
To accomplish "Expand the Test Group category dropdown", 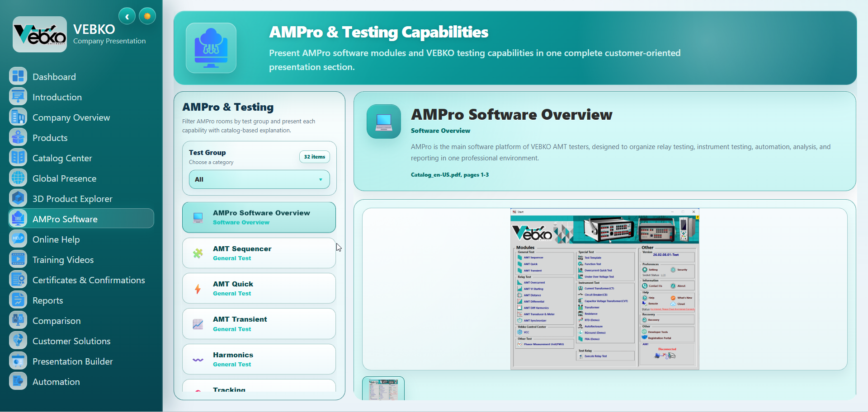I will tap(259, 179).
